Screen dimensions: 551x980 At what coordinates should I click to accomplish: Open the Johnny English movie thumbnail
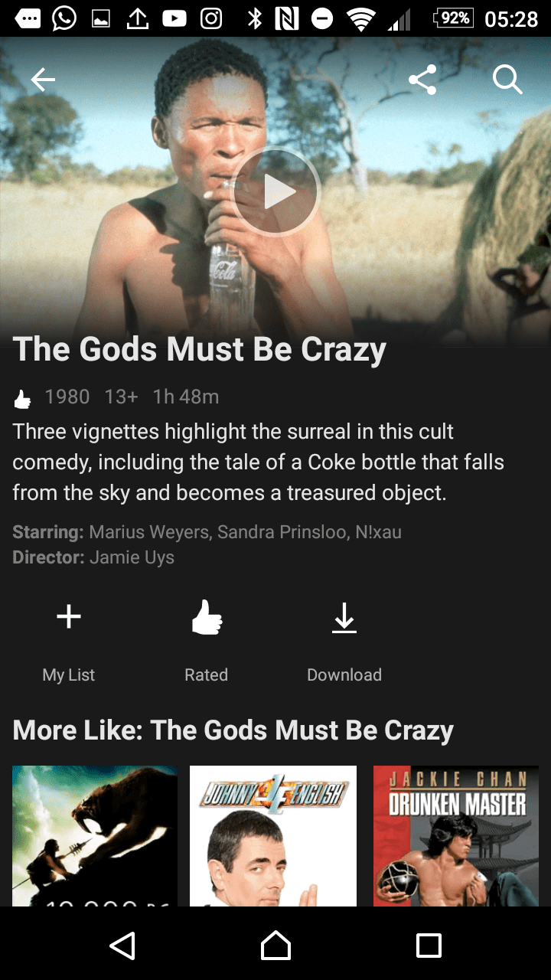[x=273, y=836]
